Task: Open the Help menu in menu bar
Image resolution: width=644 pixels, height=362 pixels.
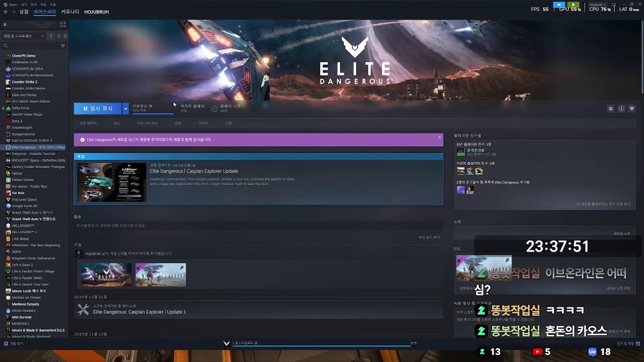Action: (x=53, y=4)
